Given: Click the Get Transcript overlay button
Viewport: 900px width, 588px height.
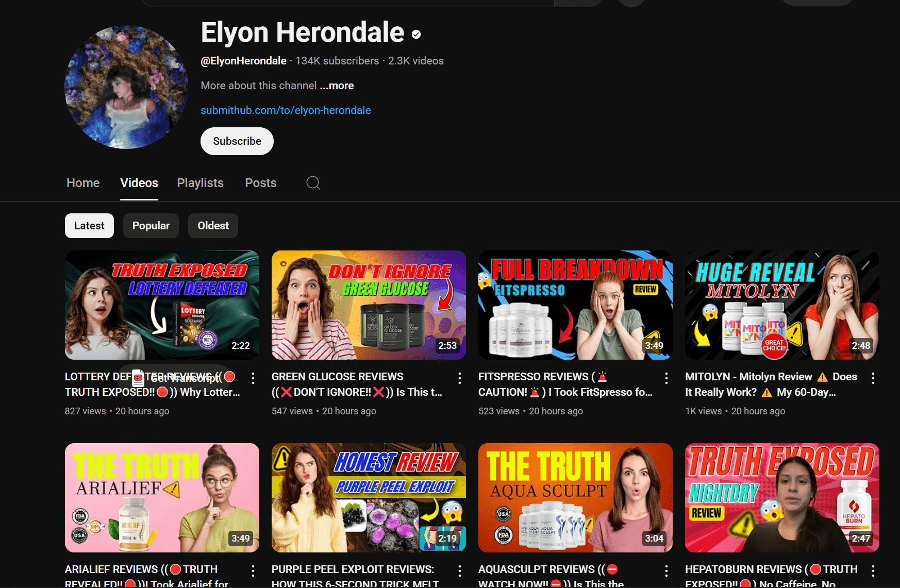Looking at the screenshot, I should point(178,378).
